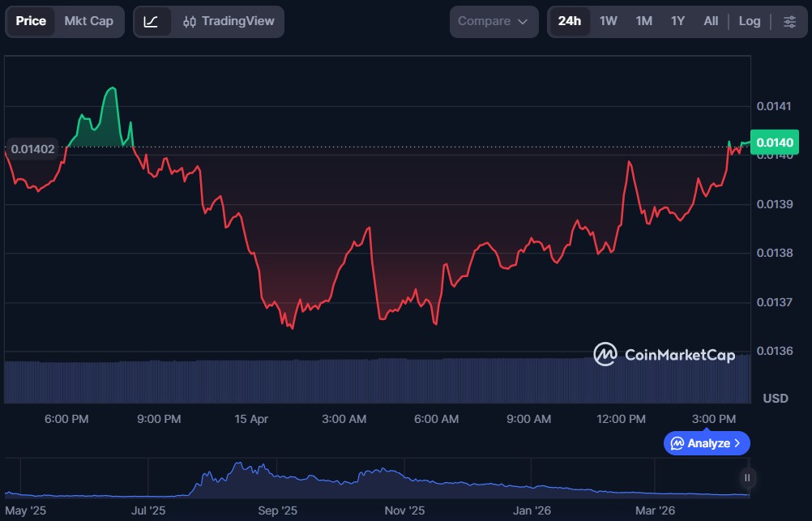Open TradingView candlestick chart mode
Image resolution: width=812 pixels, height=521 pixels.
[x=229, y=22]
